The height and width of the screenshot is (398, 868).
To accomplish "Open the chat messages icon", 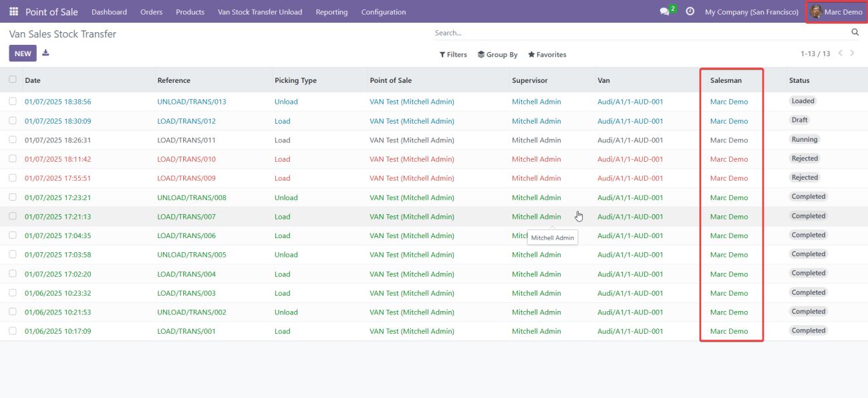I will pos(665,12).
